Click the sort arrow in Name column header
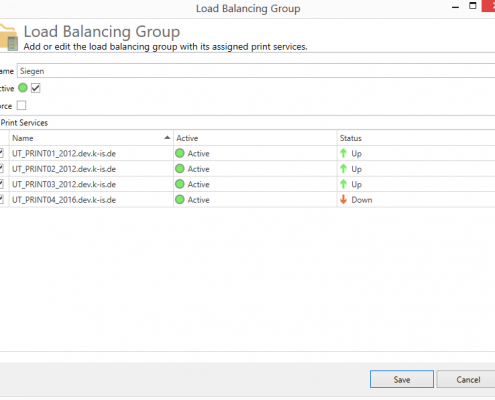 coord(167,138)
